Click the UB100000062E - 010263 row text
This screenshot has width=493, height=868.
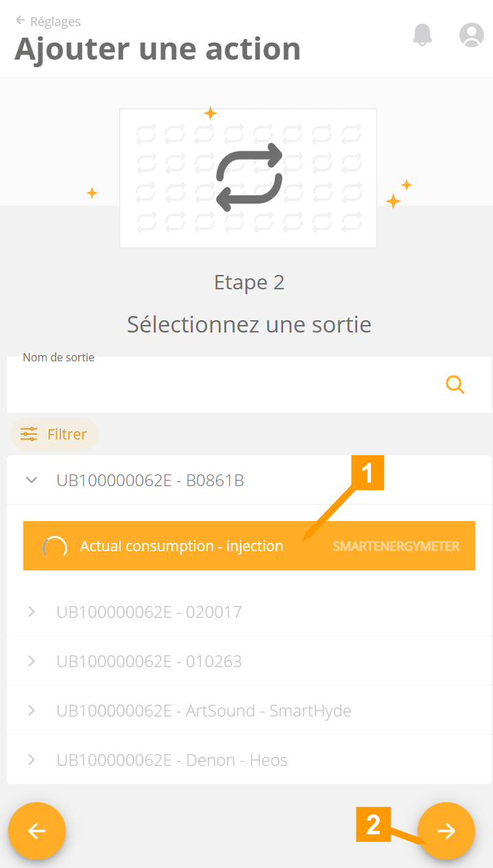pyautogui.click(x=149, y=661)
